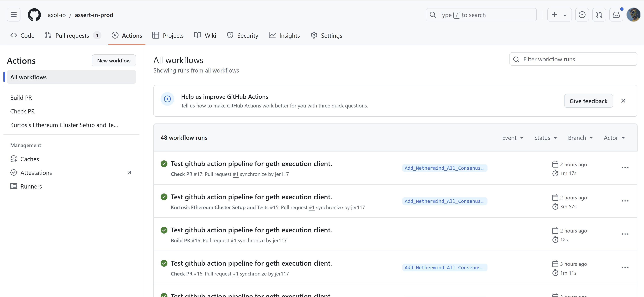Click the Attestations icon in sidebar

14,172
